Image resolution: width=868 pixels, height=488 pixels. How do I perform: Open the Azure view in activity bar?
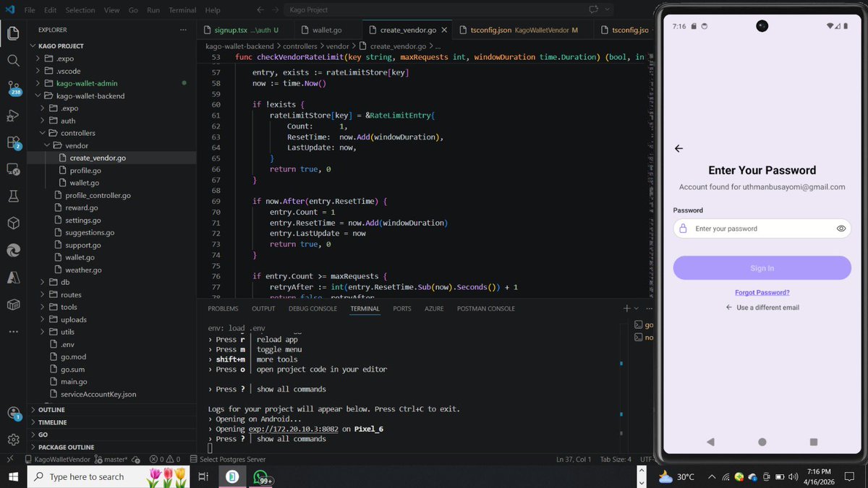click(13, 278)
